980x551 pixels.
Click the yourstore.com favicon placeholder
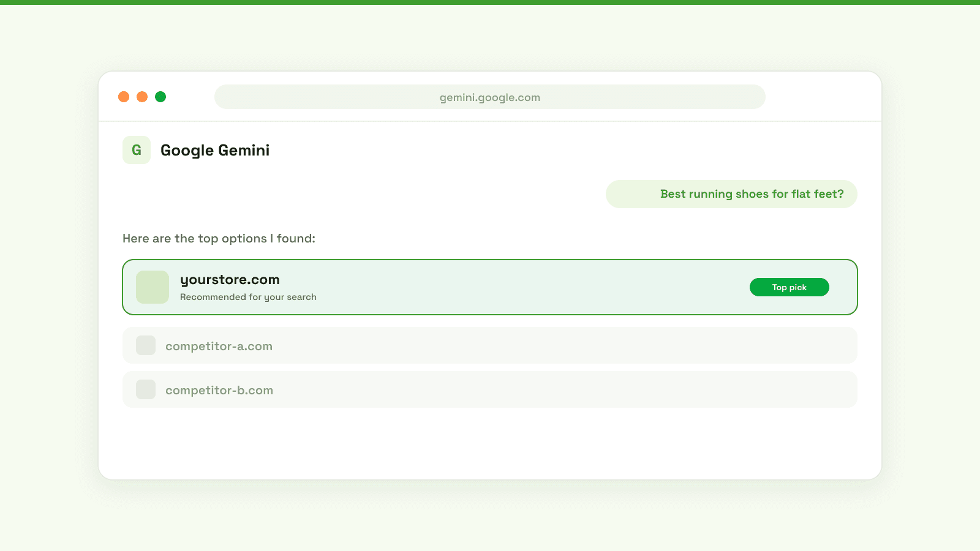153,287
